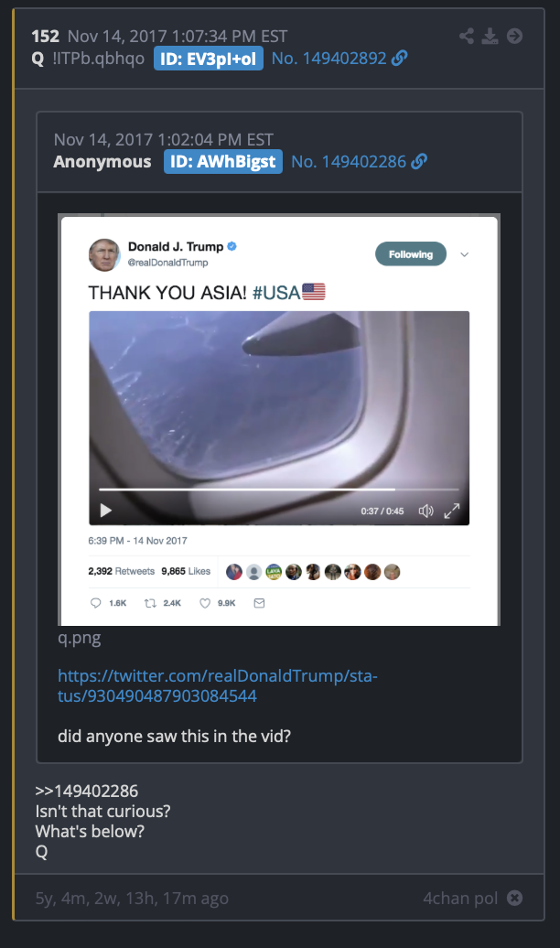Open the twitter.com/realDonaldTrump status link
This screenshot has height=948, width=560.
(x=218, y=685)
